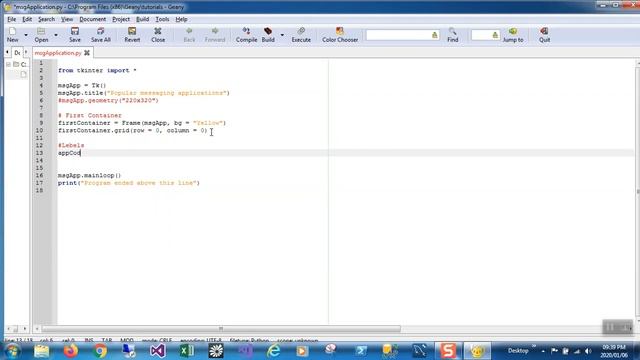640x360 pixels.
Task: Open the Tools menu
Action: tap(162, 19)
